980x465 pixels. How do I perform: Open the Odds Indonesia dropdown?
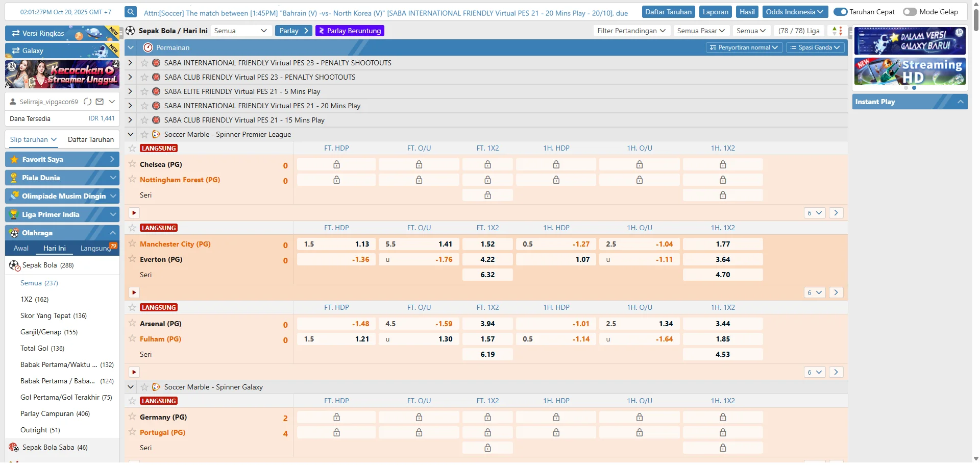pos(794,11)
